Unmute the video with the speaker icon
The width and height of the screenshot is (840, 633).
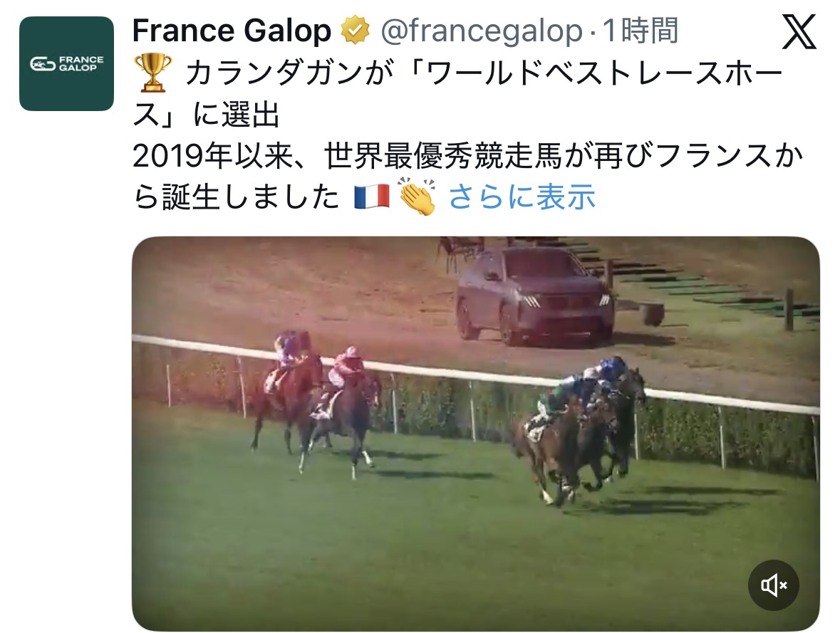click(774, 585)
